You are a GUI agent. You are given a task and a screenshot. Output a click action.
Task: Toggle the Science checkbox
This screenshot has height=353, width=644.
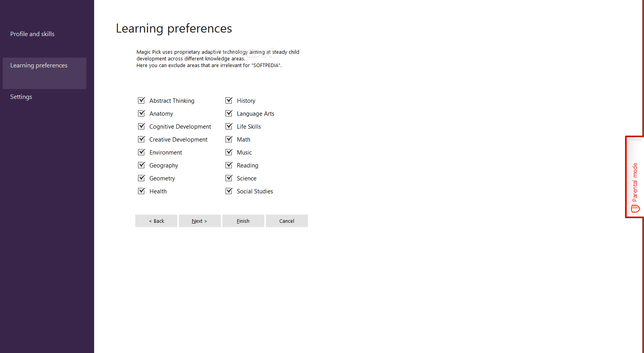point(229,178)
